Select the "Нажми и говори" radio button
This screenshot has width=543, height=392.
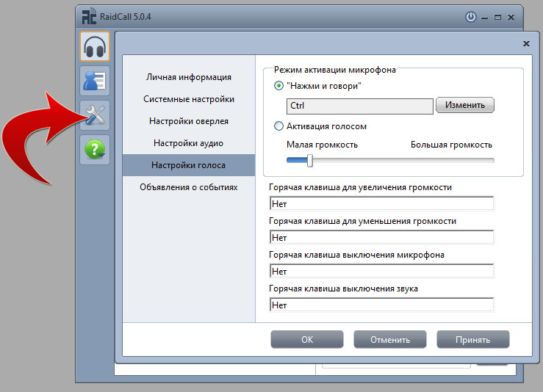(x=278, y=85)
